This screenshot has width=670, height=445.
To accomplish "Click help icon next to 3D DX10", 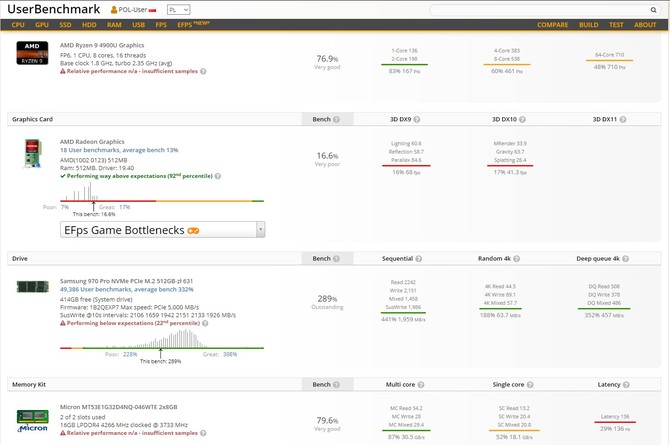I will point(522,119).
